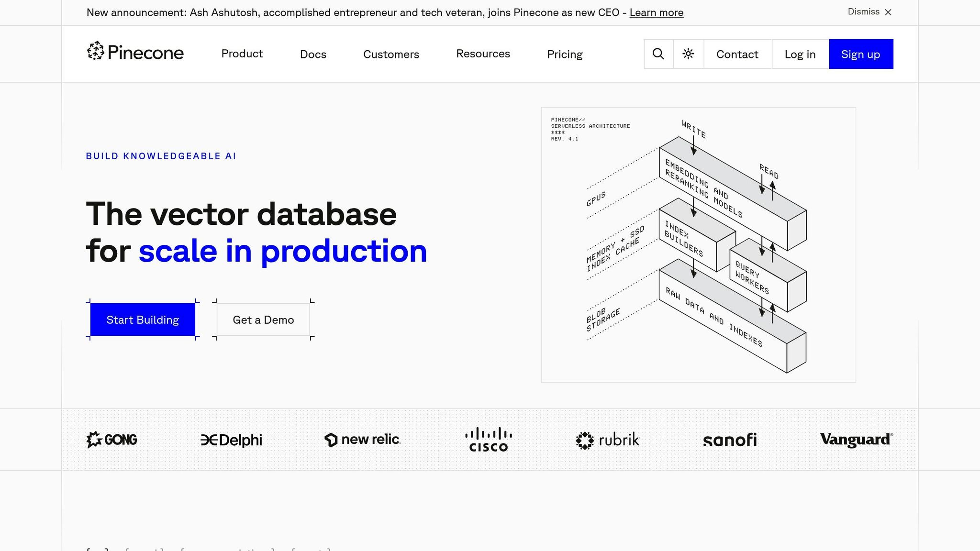Click the New Relic logo
The image size is (980, 551).
[x=362, y=440]
